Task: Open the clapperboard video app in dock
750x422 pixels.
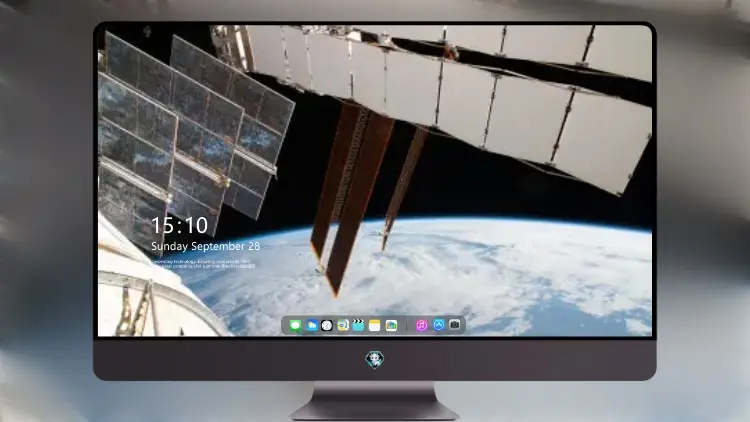Action: click(358, 326)
